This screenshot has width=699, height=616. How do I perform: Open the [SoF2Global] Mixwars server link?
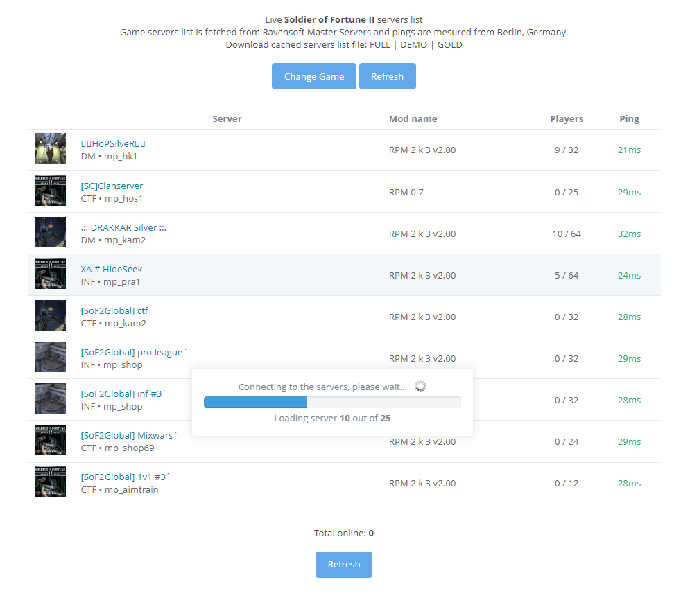(x=129, y=435)
